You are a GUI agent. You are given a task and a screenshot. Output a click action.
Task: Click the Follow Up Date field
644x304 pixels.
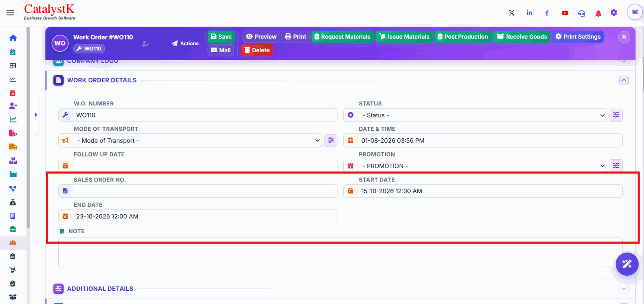pos(204,165)
